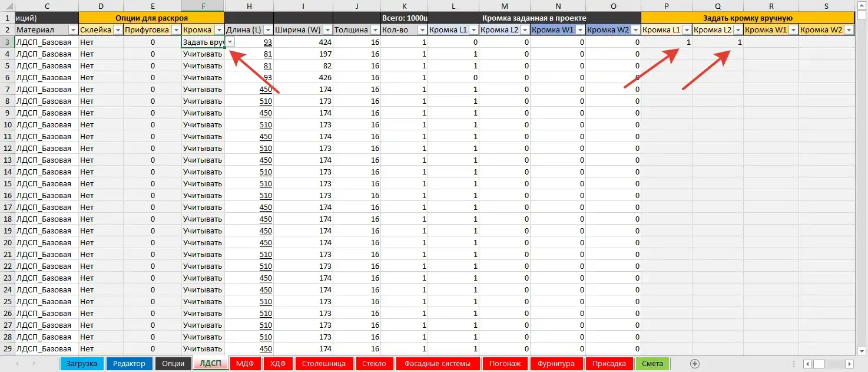Select row header 3
Viewport: 868px width, 372px height.
(7, 42)
